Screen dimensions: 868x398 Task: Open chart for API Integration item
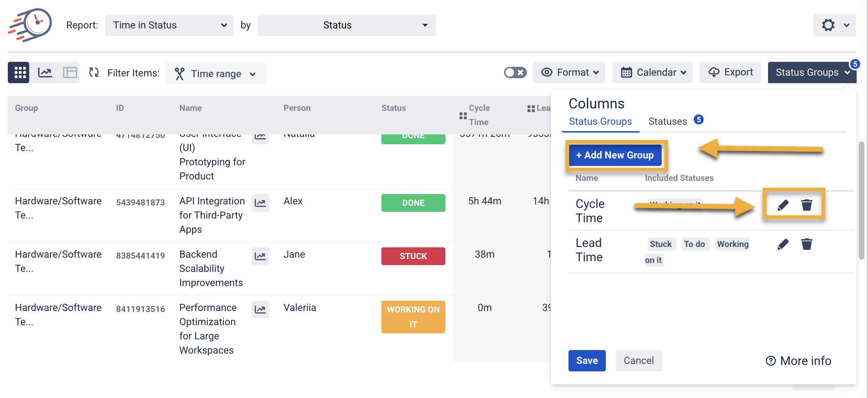click(x=260, y=203)
